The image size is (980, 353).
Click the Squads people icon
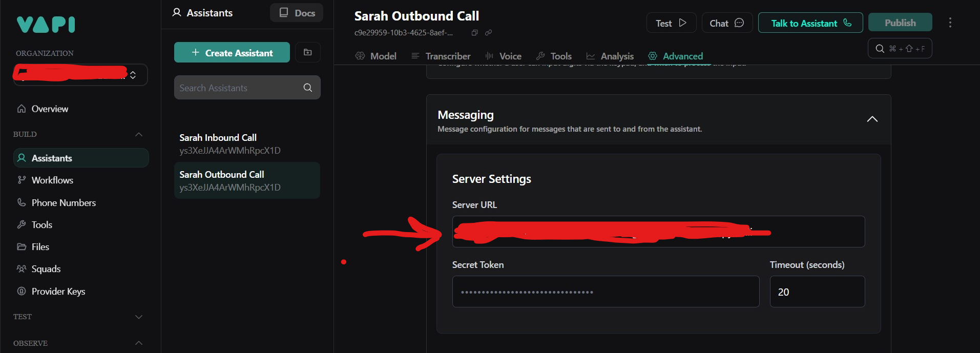tap(22, 268)
